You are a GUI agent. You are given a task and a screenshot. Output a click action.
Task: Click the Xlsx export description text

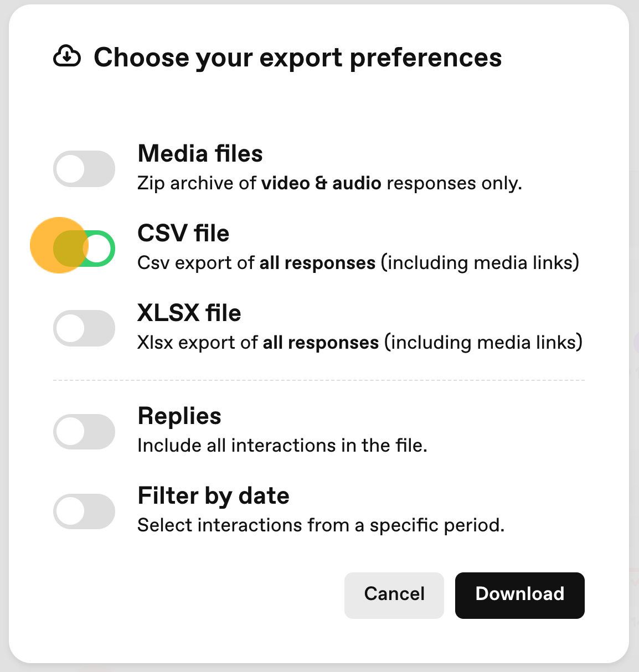pos(360,343)
